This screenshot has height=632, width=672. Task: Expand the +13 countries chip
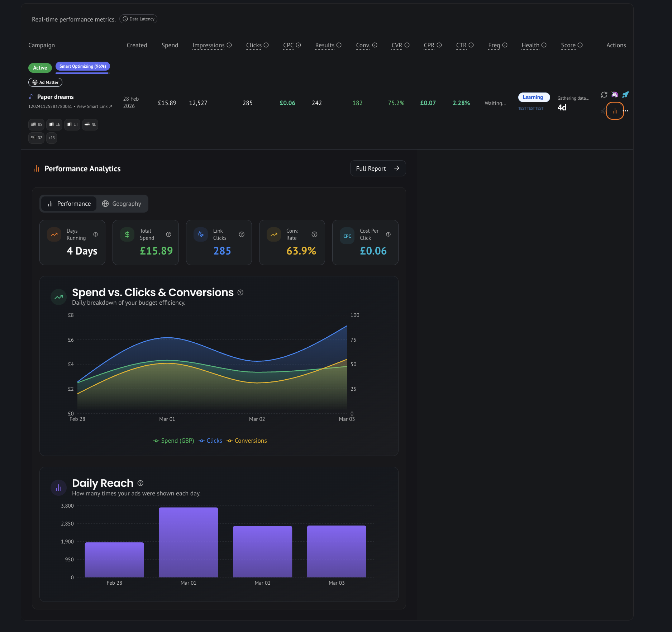click(52, 138)
